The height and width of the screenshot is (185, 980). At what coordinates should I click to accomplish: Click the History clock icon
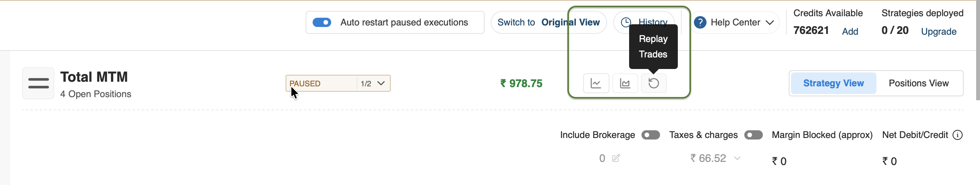(626, 22)
